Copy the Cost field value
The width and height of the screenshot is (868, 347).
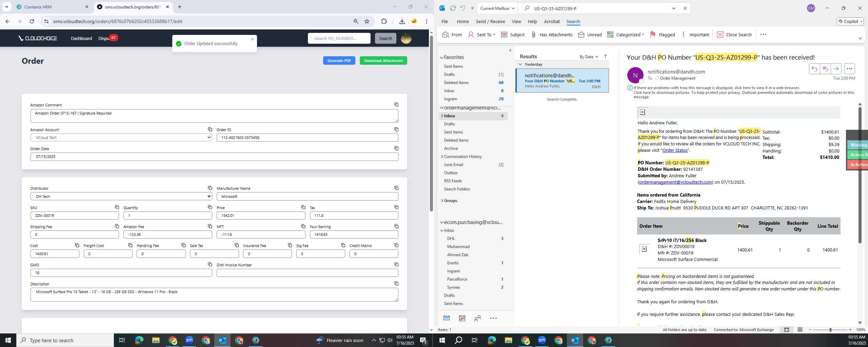click(77, 245)
